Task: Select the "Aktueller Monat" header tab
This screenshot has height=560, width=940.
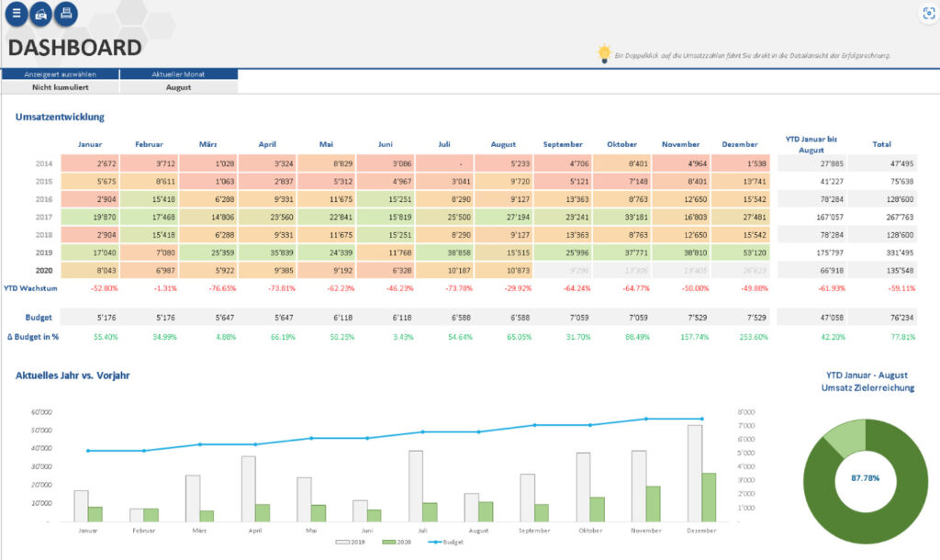Action: (178, 73)
